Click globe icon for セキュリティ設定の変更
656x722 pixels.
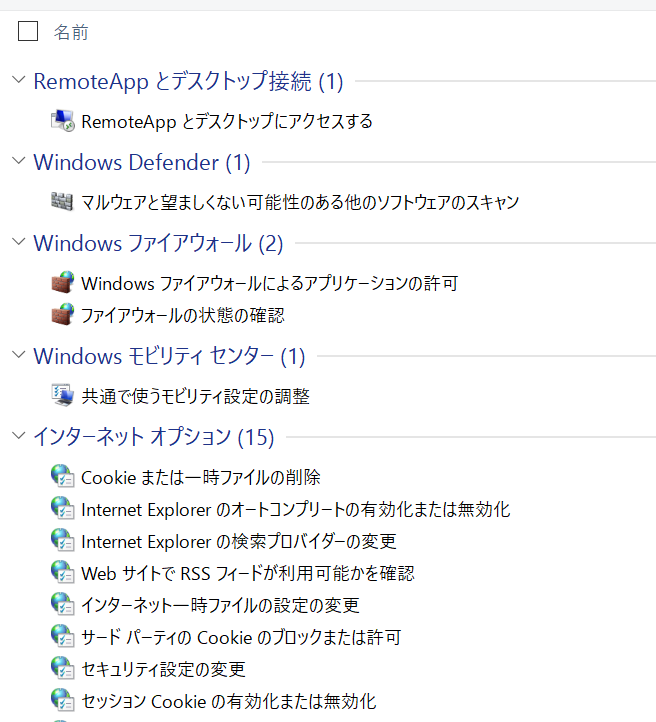pos(63,668)
